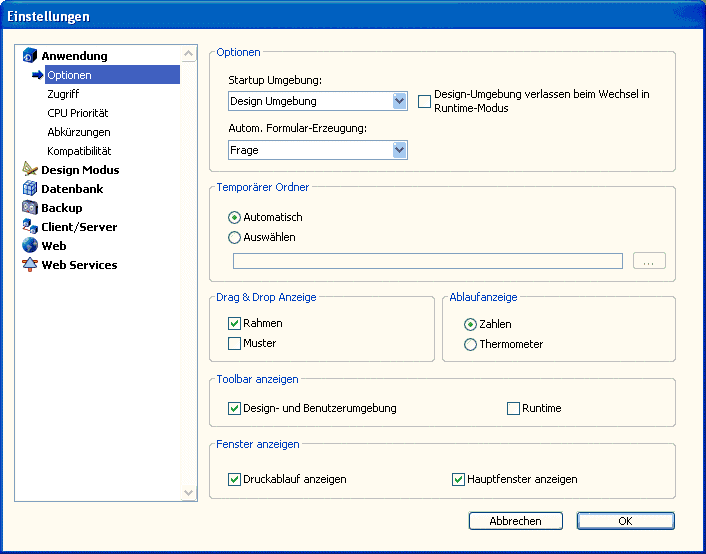Choose the Thermometer radio option
706x554 pixels.
coord(470,344)
